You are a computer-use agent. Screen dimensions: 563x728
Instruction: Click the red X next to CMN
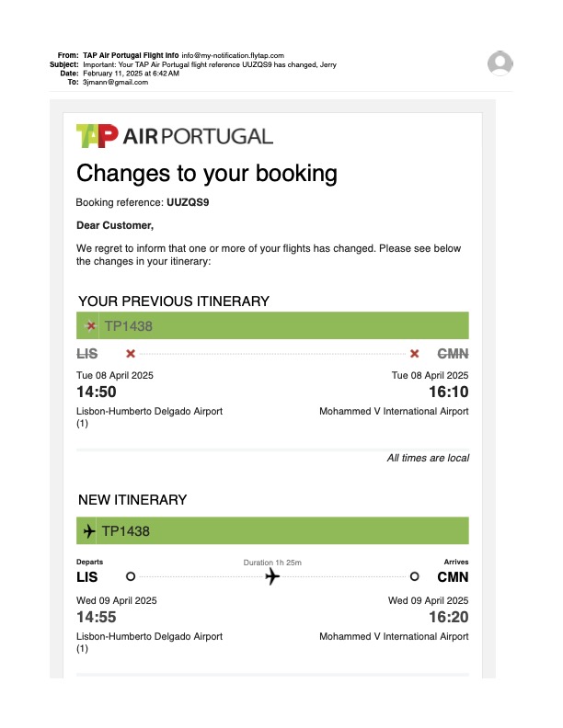[x=415, y=353]
